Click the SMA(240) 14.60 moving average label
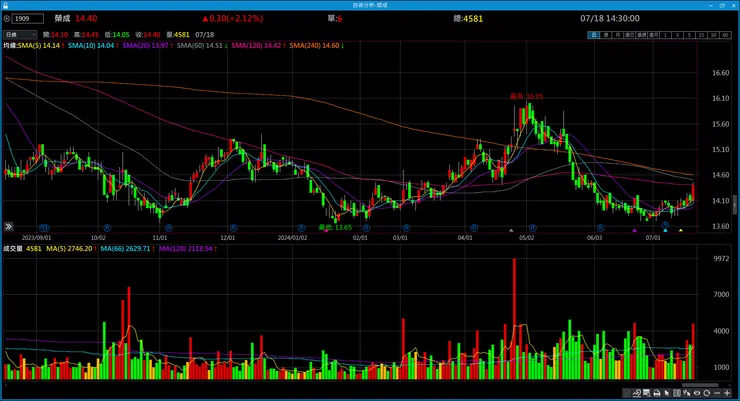The width and height of the screenshot is (740, 401). click(x=316, y=46)
